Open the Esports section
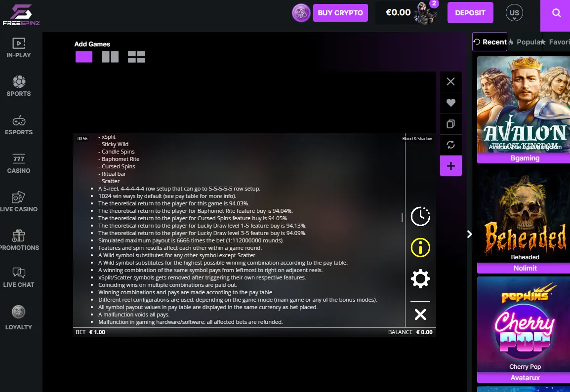570x392 pixels. click(19, 125)
